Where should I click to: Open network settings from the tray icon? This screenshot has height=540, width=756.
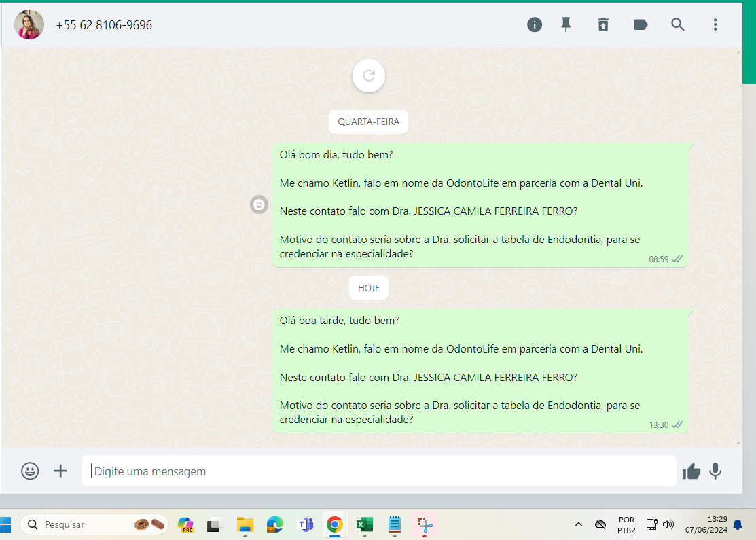click(x=652, y=524)
